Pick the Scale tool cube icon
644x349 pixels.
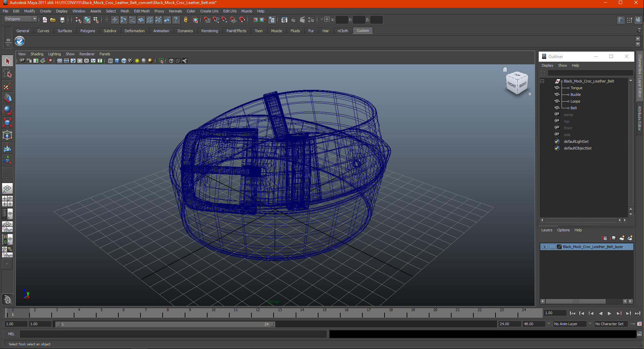(7, 123)
